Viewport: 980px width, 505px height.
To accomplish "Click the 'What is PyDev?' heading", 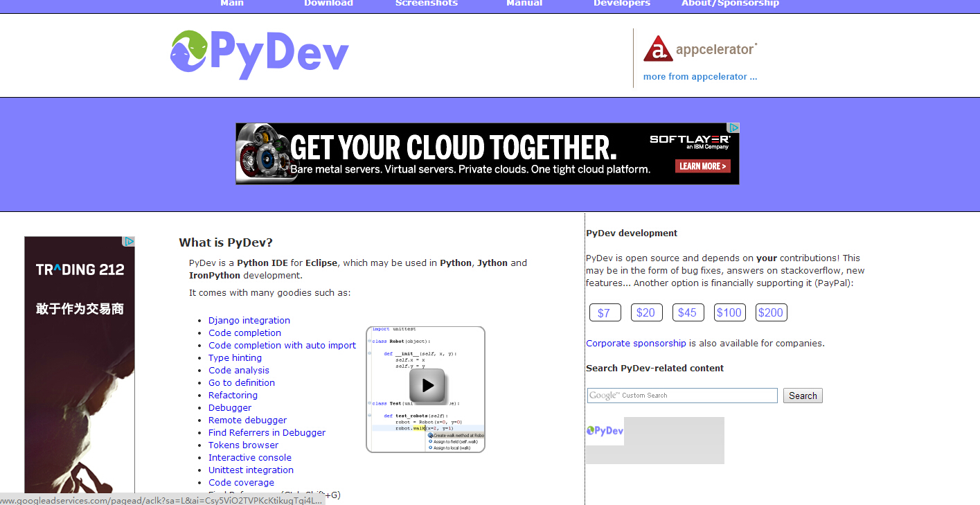I will coord(226,242).
